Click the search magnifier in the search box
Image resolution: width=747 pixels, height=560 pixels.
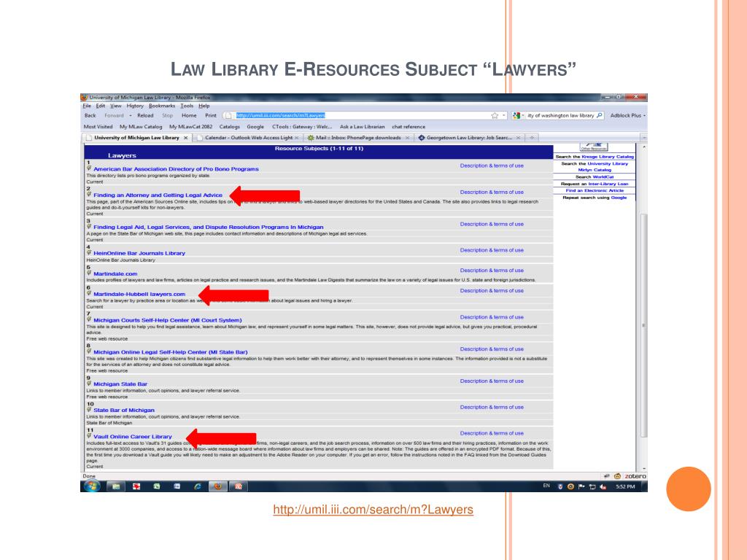tap(600, 115)
